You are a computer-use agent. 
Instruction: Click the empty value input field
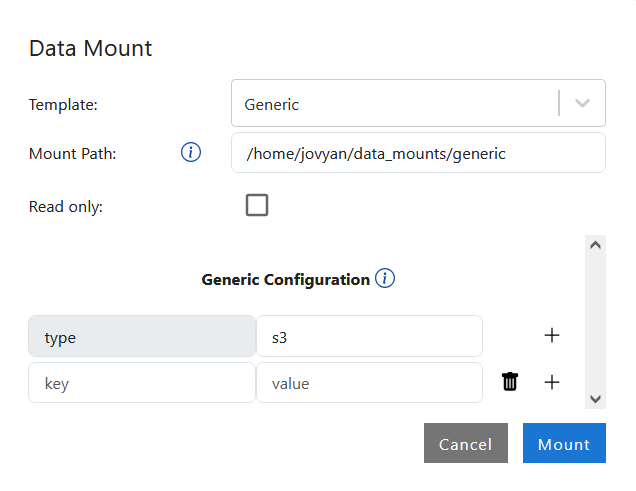point(370,383)
